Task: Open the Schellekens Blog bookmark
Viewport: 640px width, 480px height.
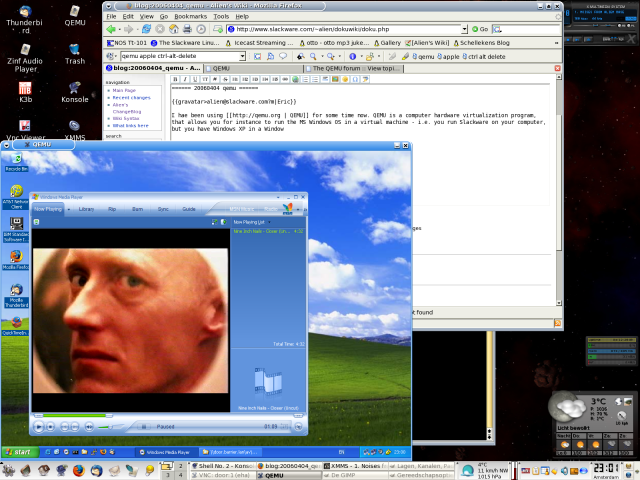Action: click(481, 43)
